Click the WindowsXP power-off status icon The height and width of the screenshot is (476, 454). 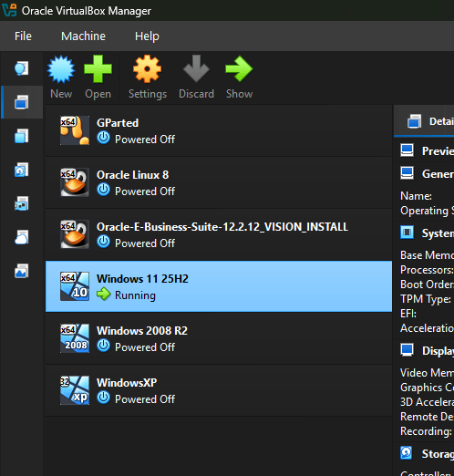click(x=104, y=398)
